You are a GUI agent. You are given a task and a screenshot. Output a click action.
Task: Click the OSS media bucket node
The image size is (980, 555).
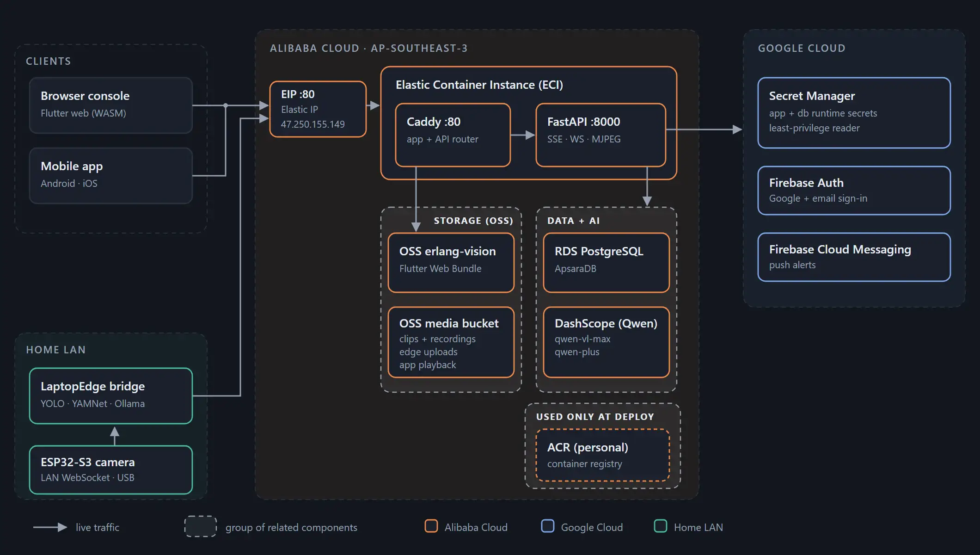(451, 342)
